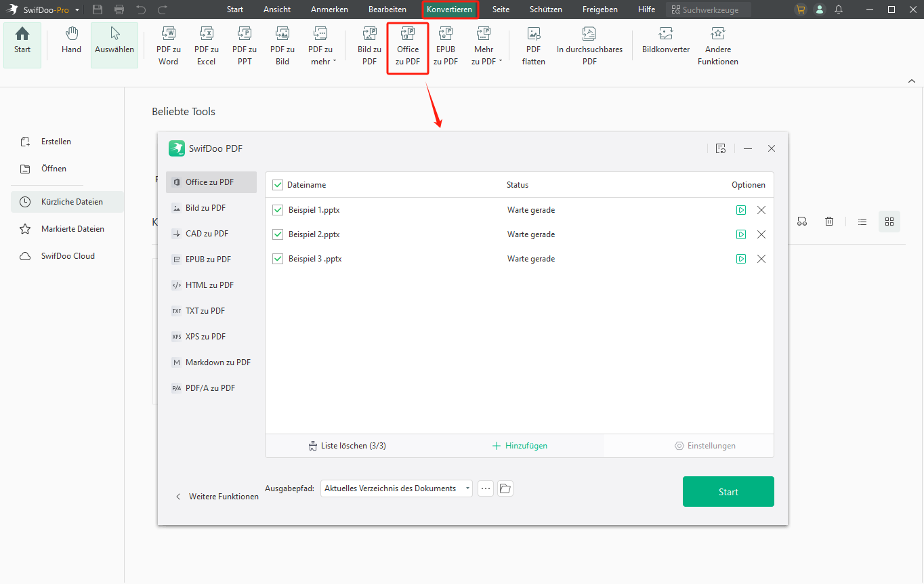Open the Anmerken ribbon tab
This screenshot has width=924, height=584.
[329, 9]
